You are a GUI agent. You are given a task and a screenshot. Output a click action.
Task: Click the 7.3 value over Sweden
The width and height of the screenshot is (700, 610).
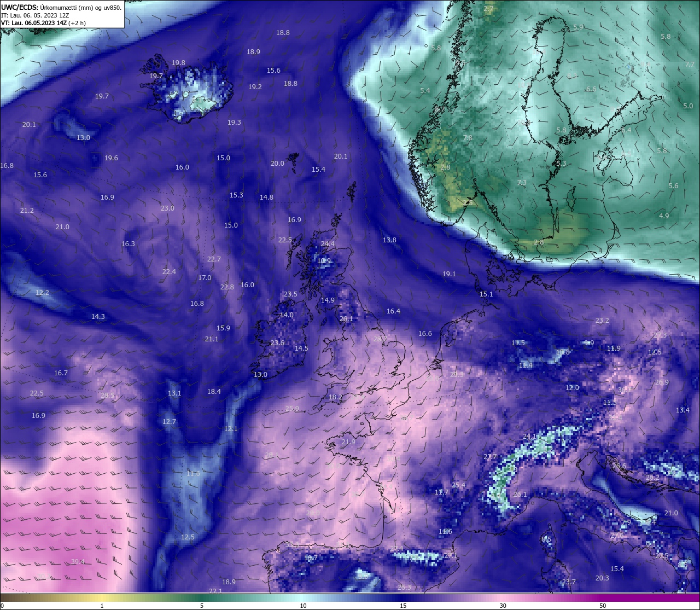point(522,182)
